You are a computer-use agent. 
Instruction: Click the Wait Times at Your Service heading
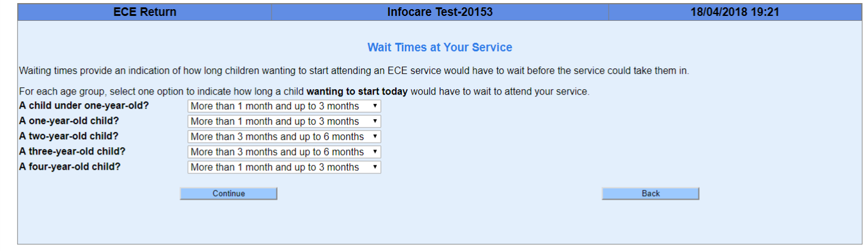[x=440, y=47]
